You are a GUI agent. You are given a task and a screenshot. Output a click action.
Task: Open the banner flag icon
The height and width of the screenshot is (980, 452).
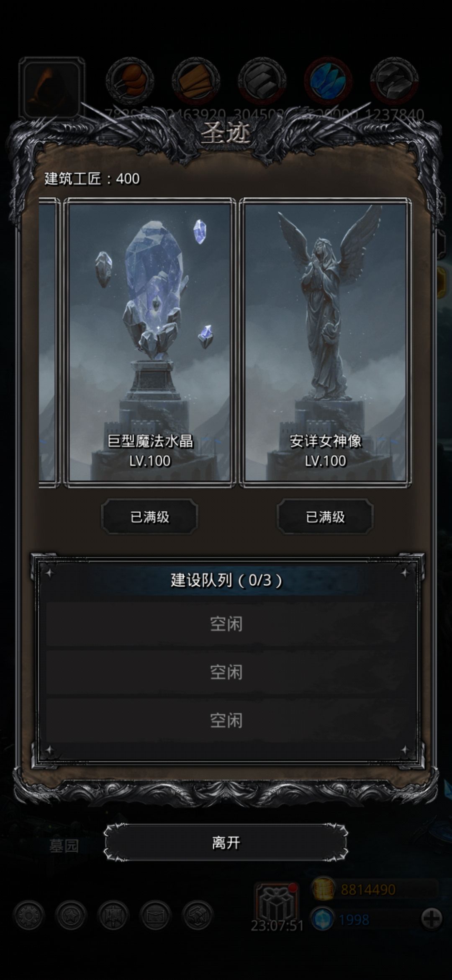pyautogui.click(x=113, y=916)
